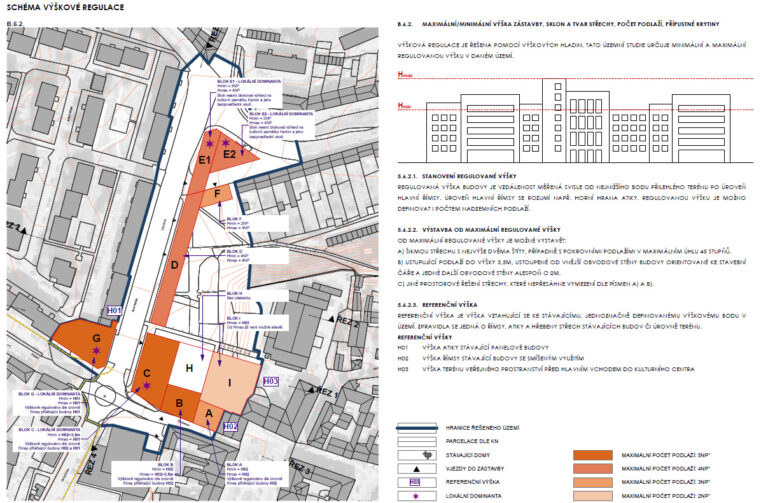Screen dimensions: 768x503
Task: Click block F on the map
Action: pyautogui.click(x=218, y=195)
